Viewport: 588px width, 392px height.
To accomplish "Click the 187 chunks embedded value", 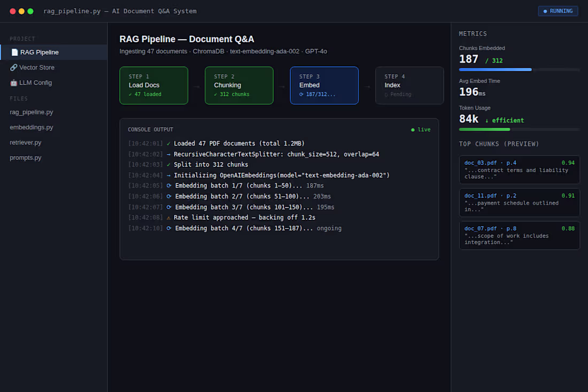I will pos(469,59).
